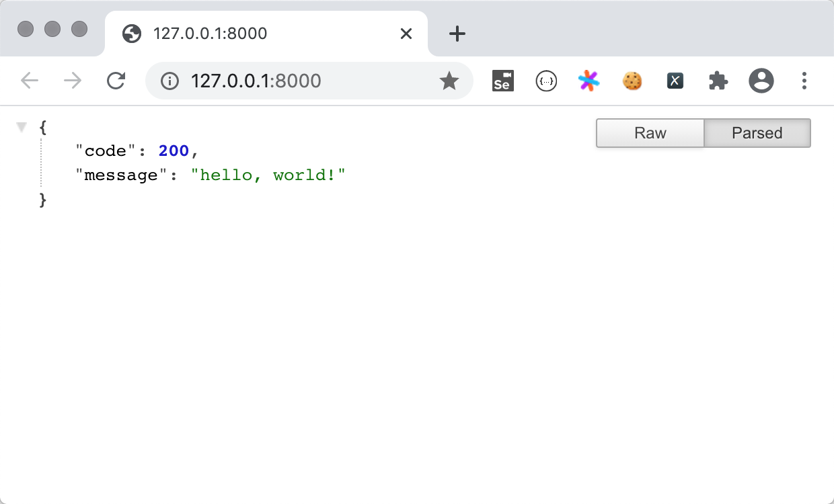Reload the current page
The image size is (834, 504).
tap(116, 81)
